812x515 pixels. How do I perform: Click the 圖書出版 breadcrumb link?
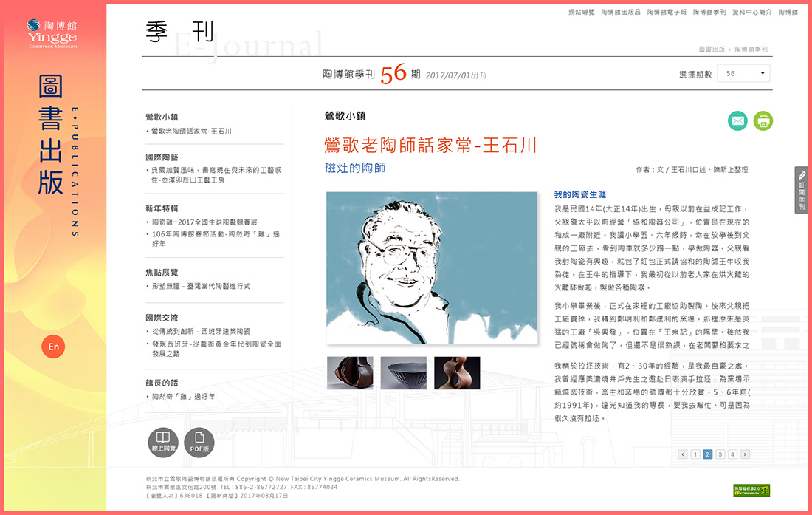coord(712,50)
